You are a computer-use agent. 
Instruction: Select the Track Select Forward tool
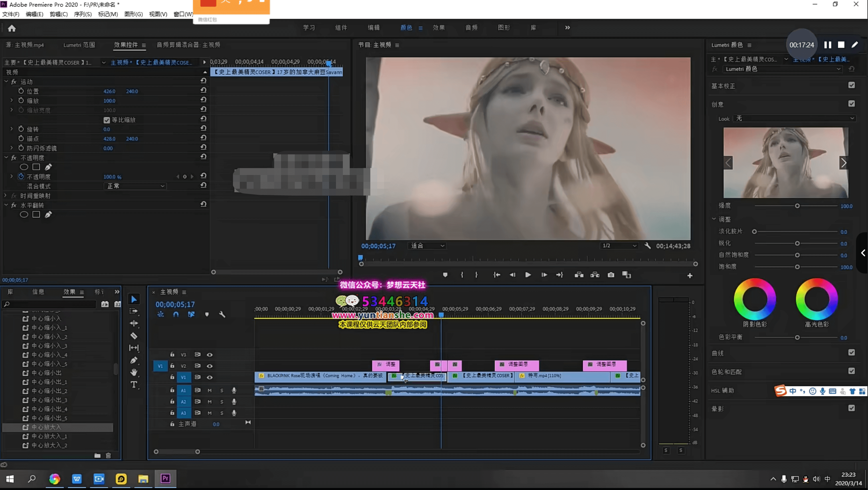pos(134,311)
